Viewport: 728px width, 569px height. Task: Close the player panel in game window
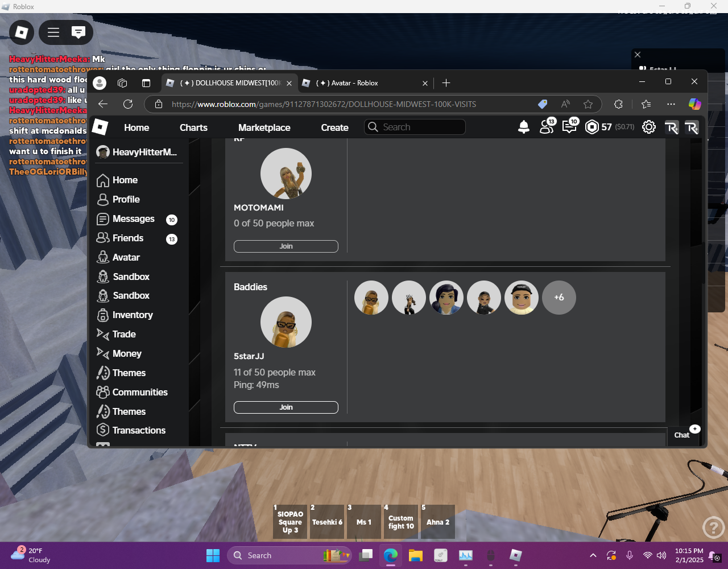(x=638, y=55)
